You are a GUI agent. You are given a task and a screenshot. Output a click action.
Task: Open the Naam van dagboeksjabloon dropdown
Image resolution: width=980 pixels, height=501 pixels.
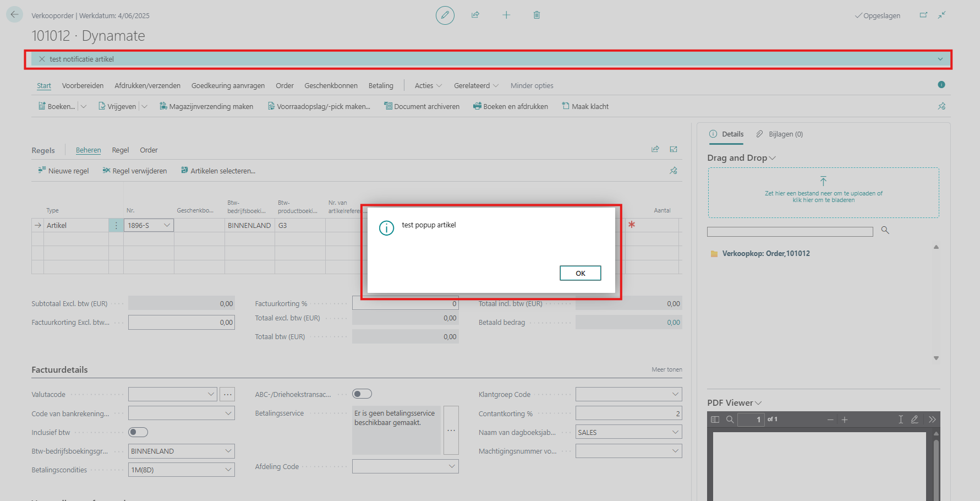point(676,432)
